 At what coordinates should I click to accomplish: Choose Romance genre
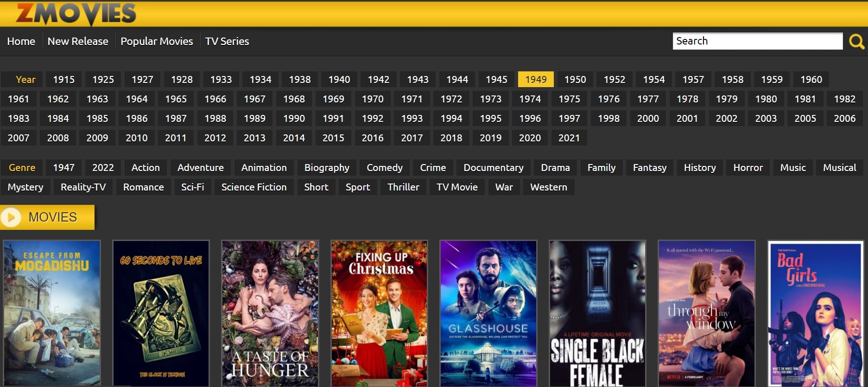click(143, 187)
